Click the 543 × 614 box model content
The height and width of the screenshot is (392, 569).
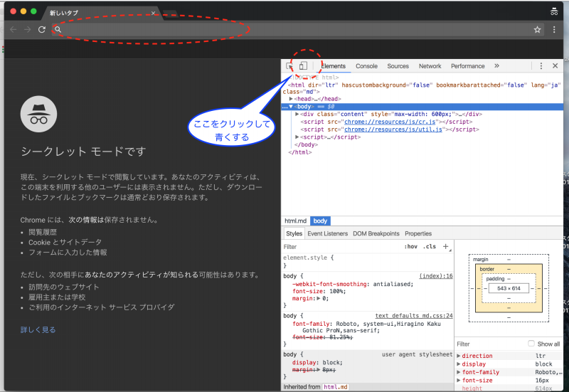[509, 288]
